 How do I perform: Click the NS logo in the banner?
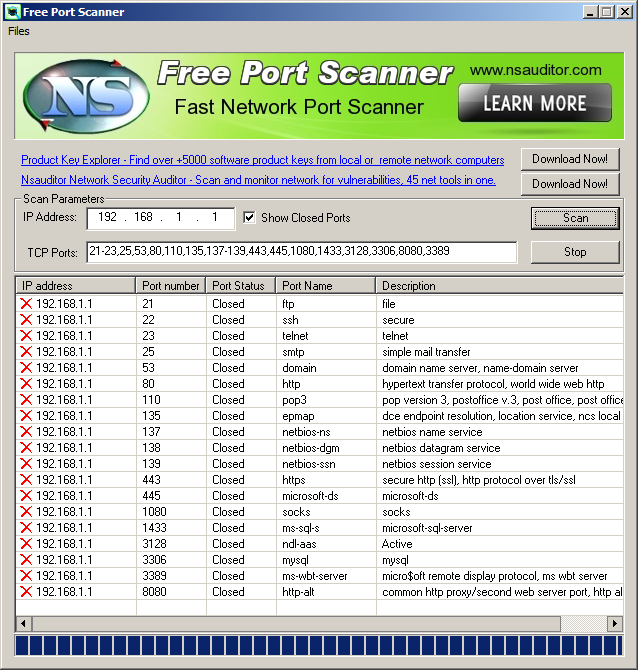click(x=86, y=96)
